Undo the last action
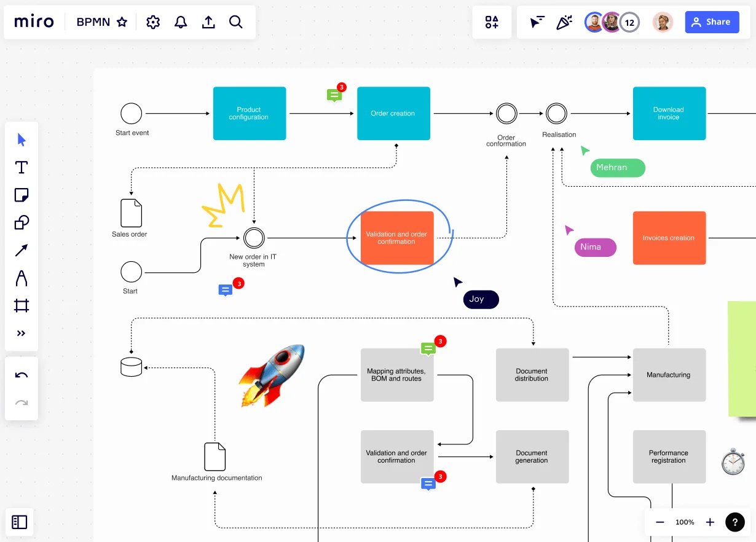The image size is (756, 542). coord(22,374)
